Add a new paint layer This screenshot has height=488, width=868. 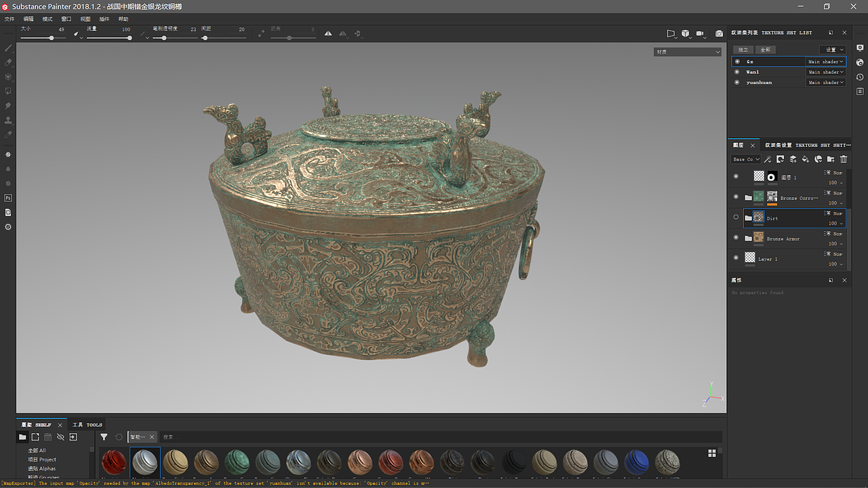(793, 159)
